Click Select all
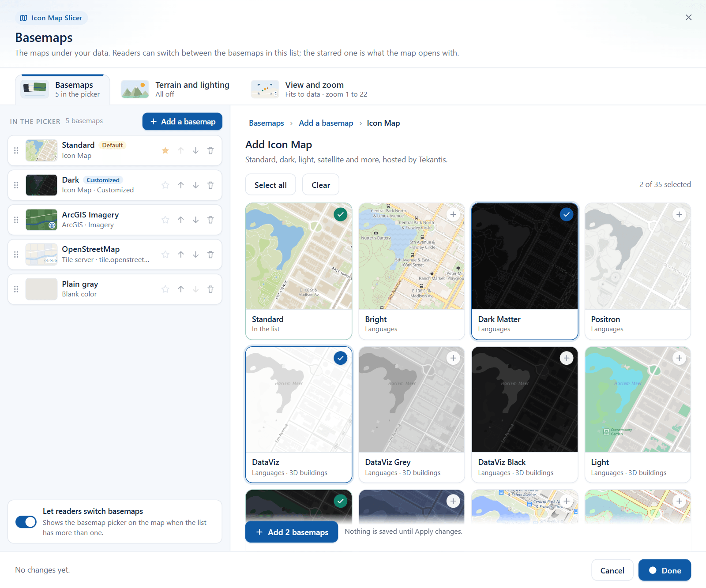The height and width of the screenshot is (588, 706). (270, 185)
